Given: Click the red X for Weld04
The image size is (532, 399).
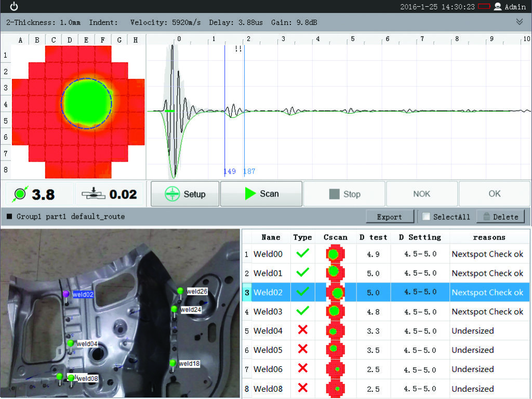Looking at the screenshot, I should coord(302,330).
